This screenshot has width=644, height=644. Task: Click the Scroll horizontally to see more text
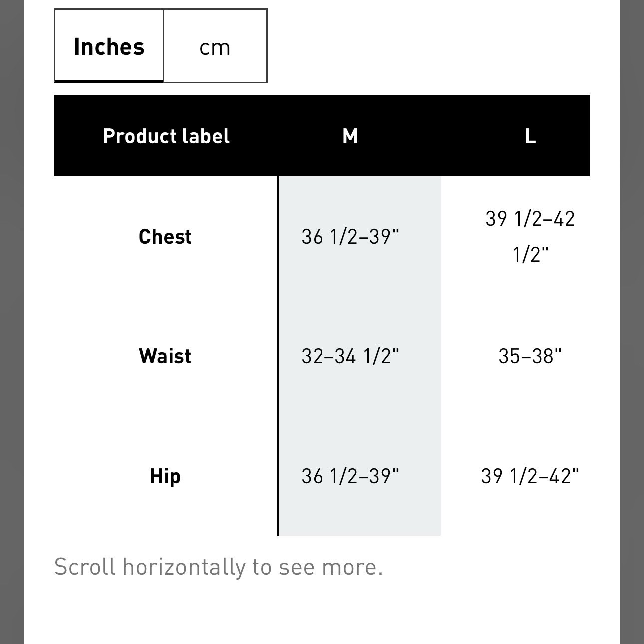click(219, 567)
